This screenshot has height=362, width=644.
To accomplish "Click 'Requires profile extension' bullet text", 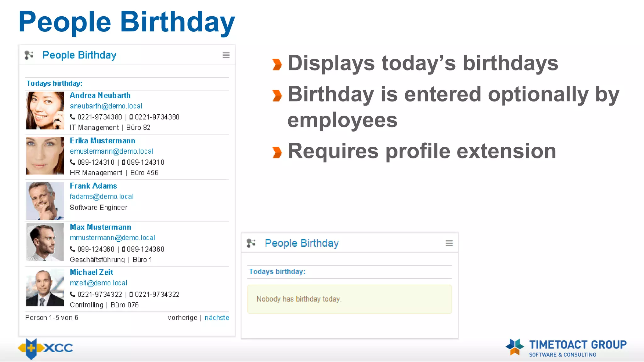I will point(422,151).
